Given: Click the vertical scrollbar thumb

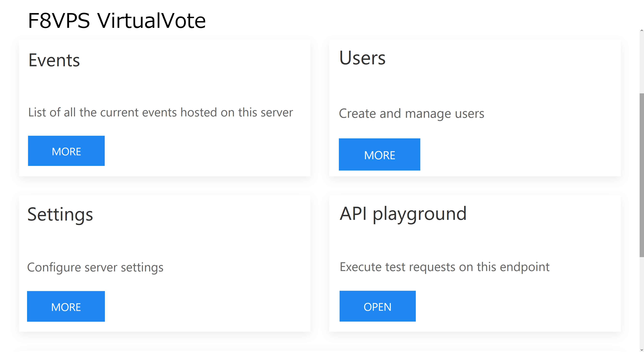Looking at the screenshot, I should pos(642,175).
